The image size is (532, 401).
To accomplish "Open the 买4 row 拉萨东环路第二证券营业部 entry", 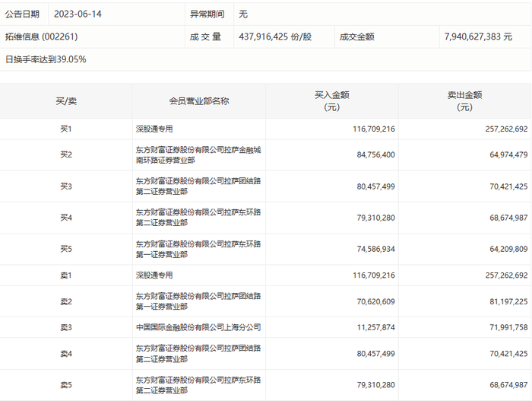I will tap(198, 218).
